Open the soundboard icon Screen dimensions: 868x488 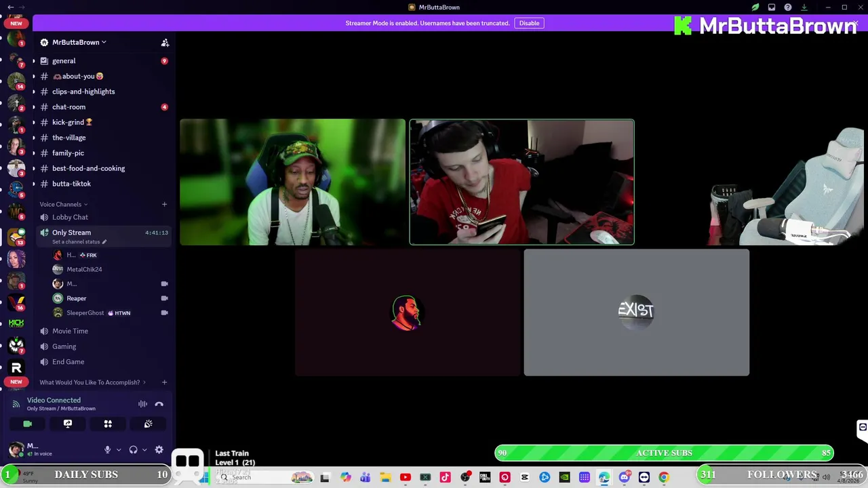(x=148, y=424)
